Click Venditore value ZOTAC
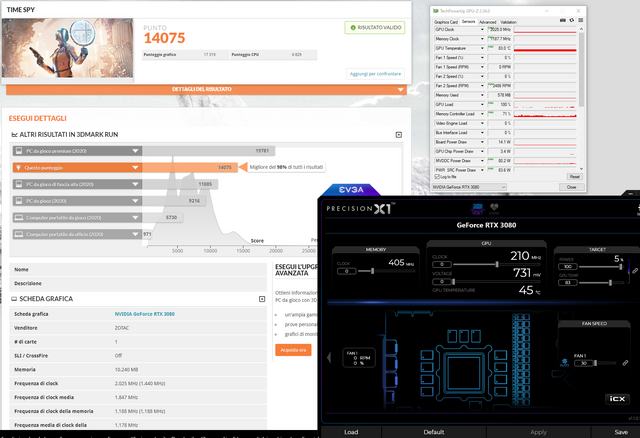The image size is (640, 438). coord(122,328)
